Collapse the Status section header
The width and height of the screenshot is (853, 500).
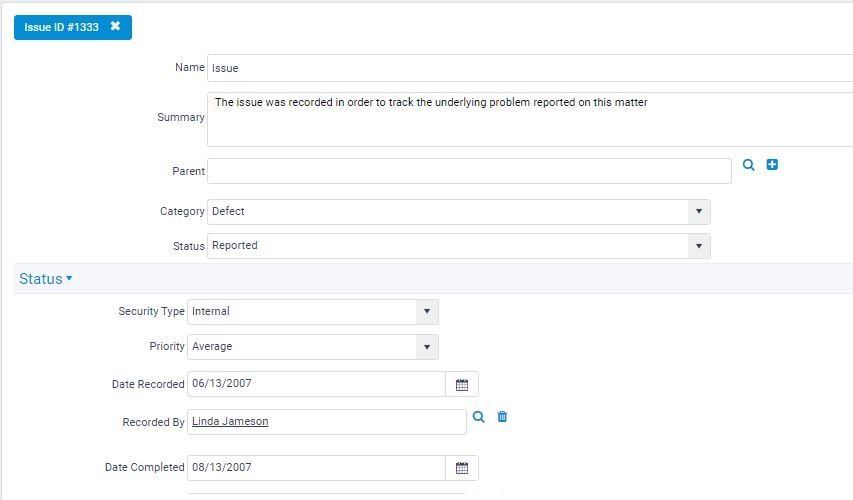[x=46, y=279]
